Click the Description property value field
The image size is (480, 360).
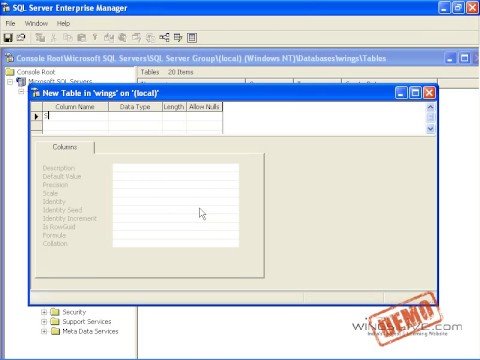(176, 168)
